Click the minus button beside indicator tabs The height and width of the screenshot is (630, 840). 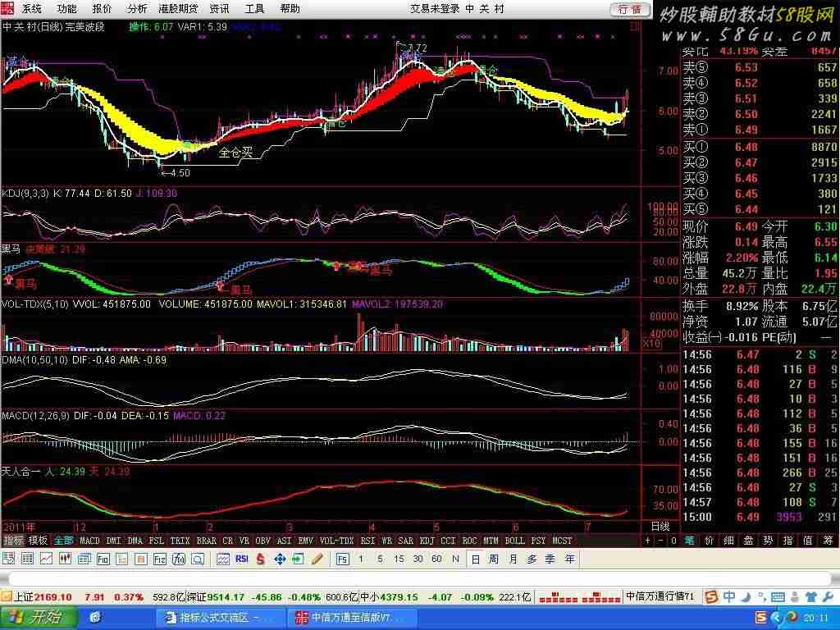[660, 541]
